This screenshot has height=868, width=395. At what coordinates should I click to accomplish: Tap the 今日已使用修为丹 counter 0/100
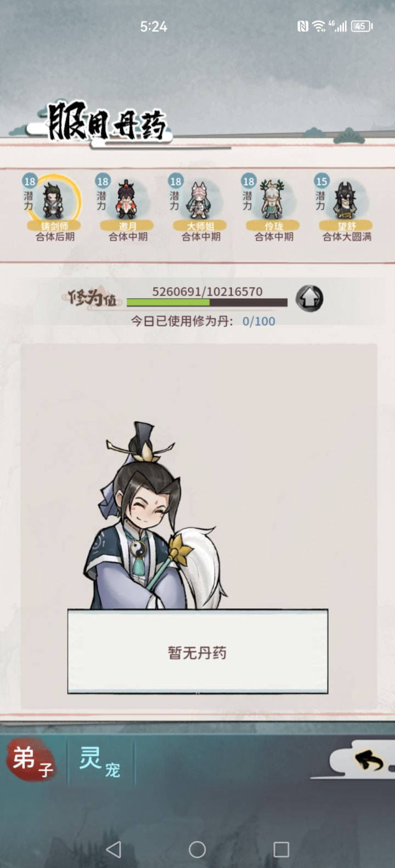tap(259, 321)
